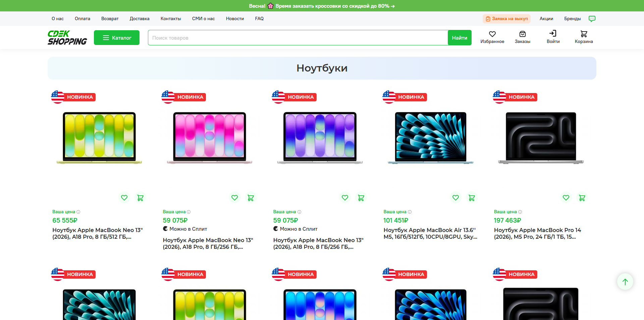644x320 pixels.
Task: Open the FAQ page
Action: pos(259,19)
